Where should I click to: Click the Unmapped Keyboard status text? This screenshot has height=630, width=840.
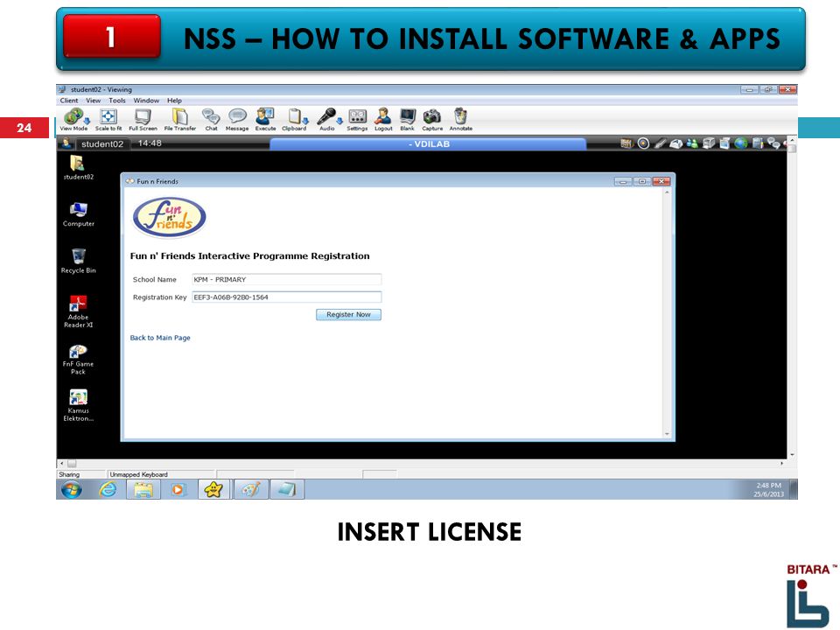point(139,474)
